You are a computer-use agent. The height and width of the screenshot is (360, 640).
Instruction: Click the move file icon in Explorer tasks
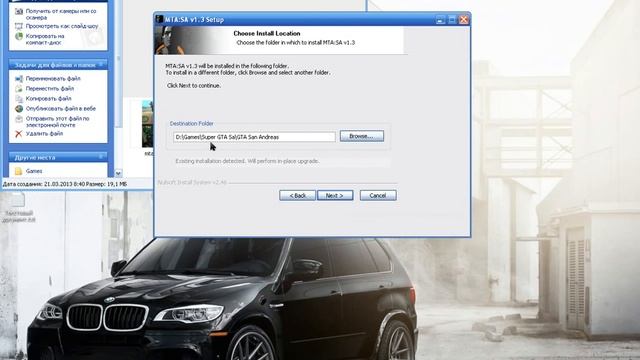point(19,89)
